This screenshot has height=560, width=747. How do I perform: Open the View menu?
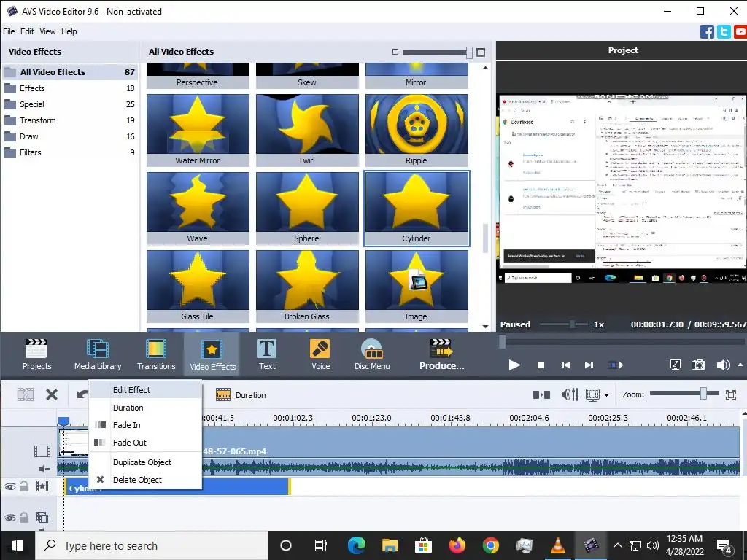click(47, 31)
